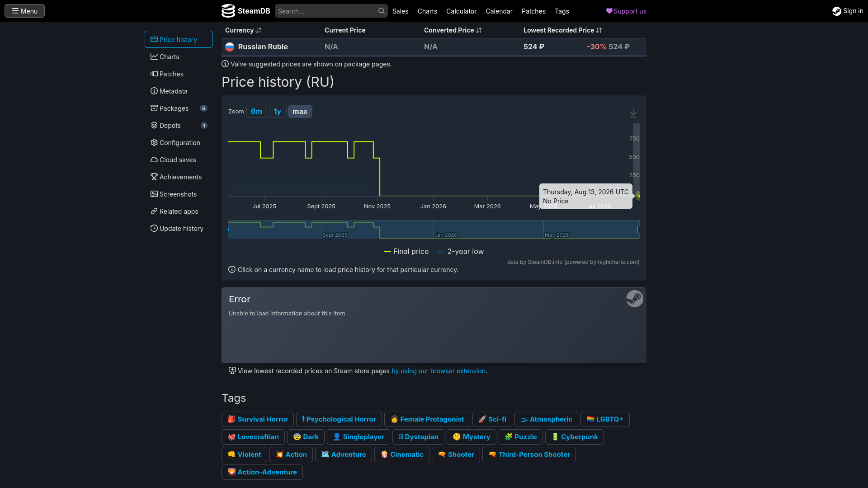Download the price history chart data
The height and width of the screenshot is (488, 868).
[633, 113]
